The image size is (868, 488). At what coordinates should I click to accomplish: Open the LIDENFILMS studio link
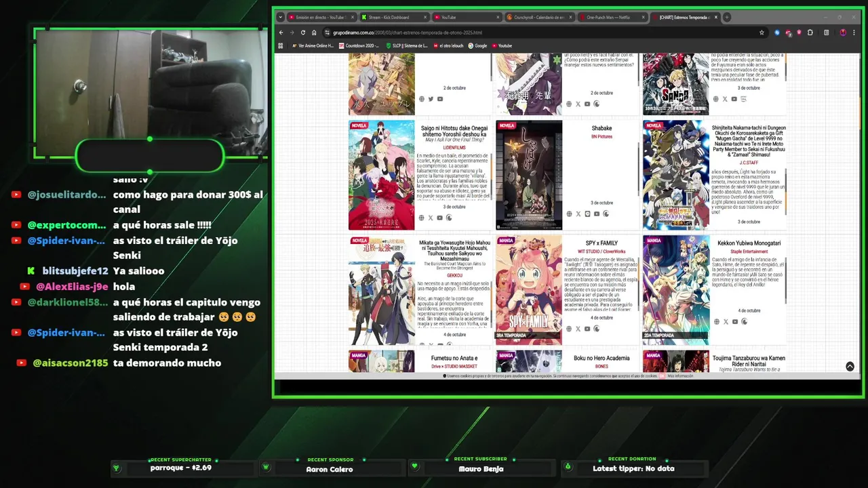[454, 147]
